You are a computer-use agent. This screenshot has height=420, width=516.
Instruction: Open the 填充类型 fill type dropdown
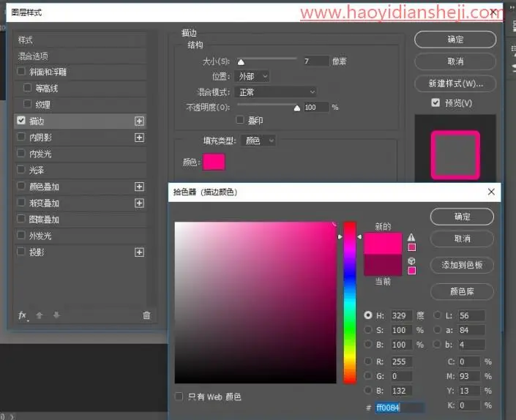[x=258, y=140]
